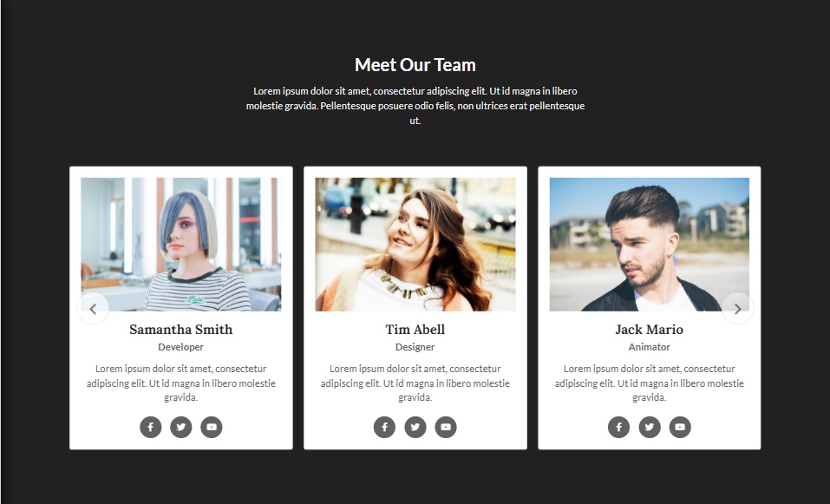
Task: Click Jack Mario's Twitter icon
Action: tap(650, 428)
